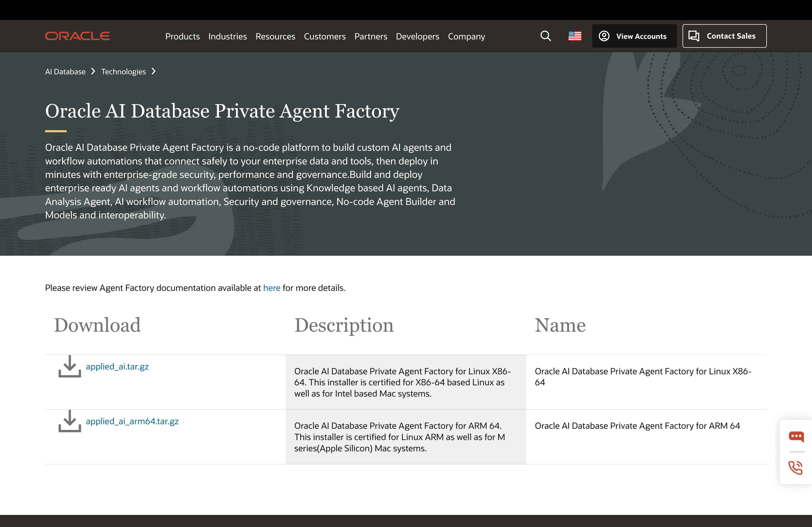Screen dimensions: 812x527
Task: Download applied_ai_arm64.tar.gz file link
Action: click(132, 421)
